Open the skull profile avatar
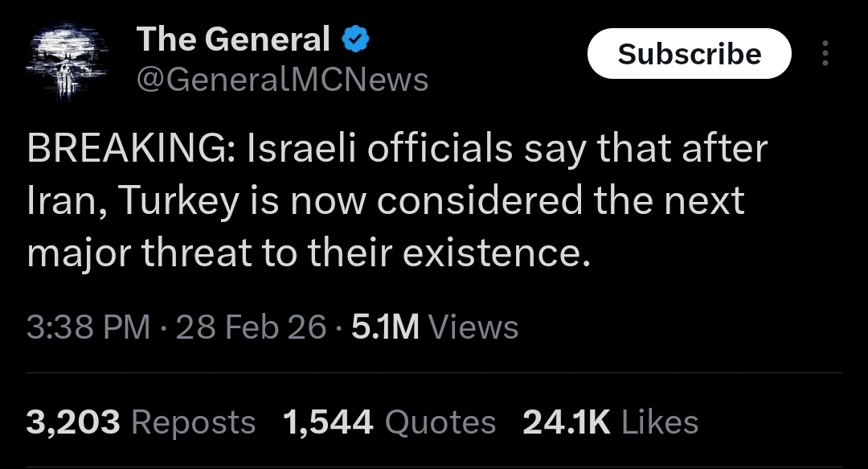 coord(68,61)
